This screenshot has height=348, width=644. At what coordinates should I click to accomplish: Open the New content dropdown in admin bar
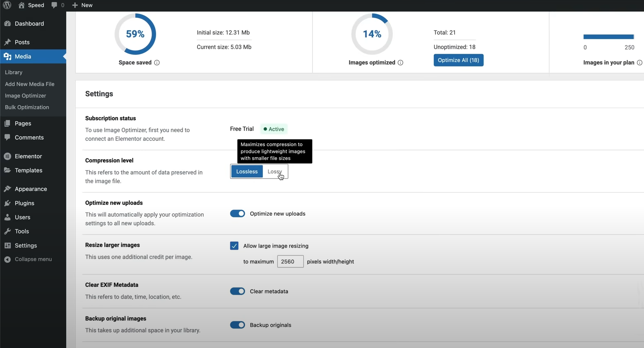(82, 5)
